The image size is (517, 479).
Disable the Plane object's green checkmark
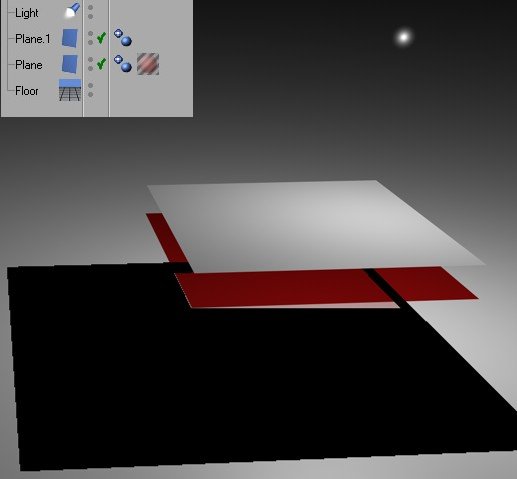tap(101, 64)
